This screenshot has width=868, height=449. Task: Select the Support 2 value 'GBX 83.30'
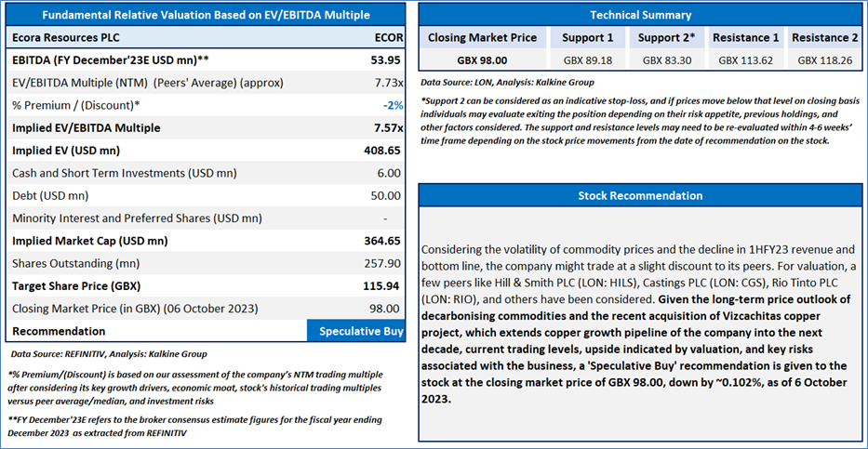coord(667,60)
